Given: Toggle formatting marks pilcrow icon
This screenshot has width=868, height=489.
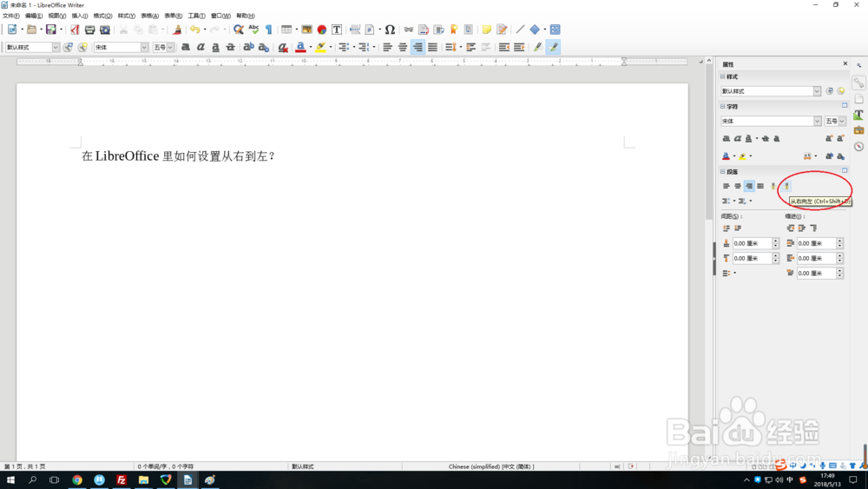Looking at the screenshot, I should [x=268, y=30].
